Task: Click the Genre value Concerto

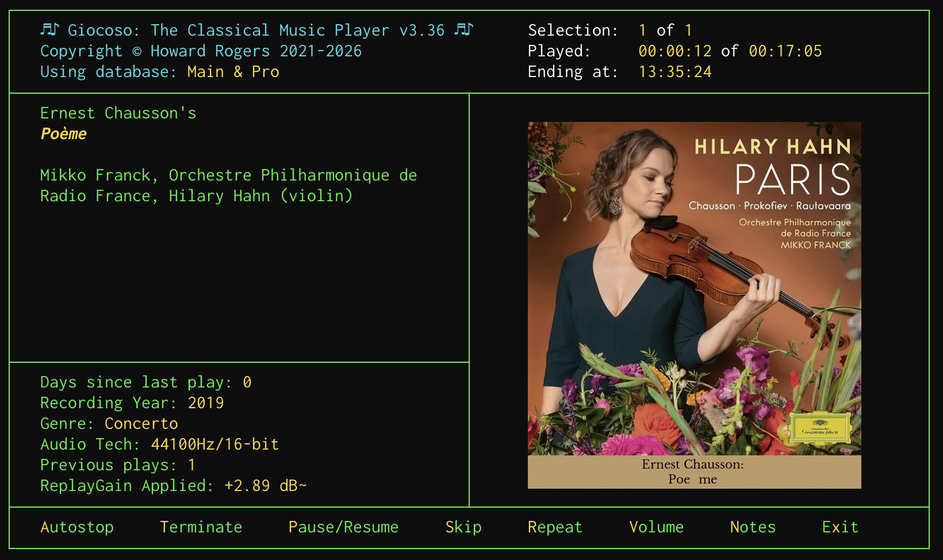Action: [141, 424]
